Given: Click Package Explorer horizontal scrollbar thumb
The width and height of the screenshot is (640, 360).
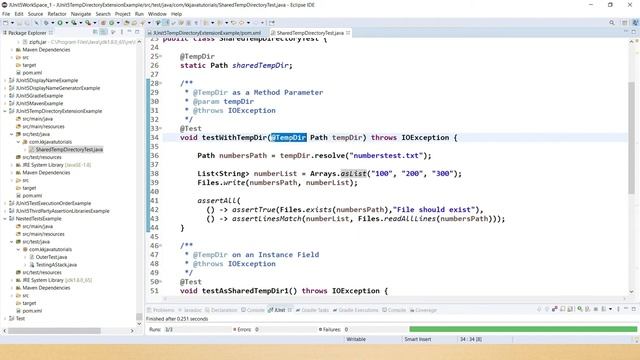Looking at the screenshot, I should (54, 331).
